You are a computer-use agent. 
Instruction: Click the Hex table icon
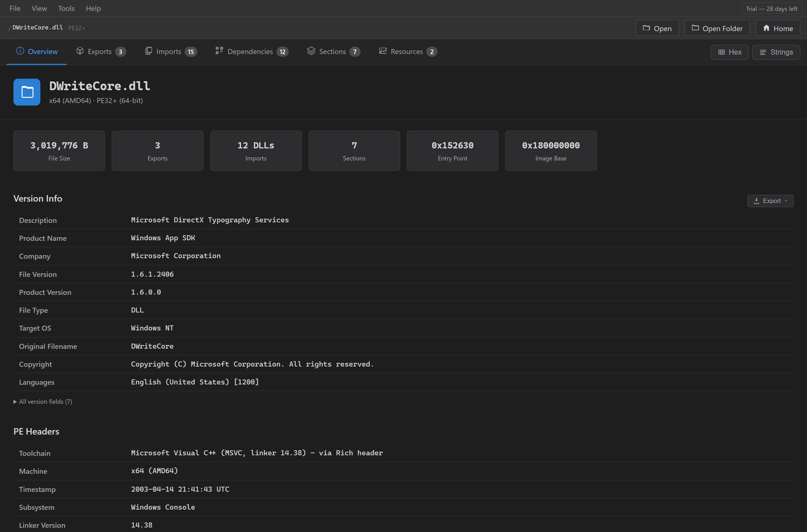point(722,52)
